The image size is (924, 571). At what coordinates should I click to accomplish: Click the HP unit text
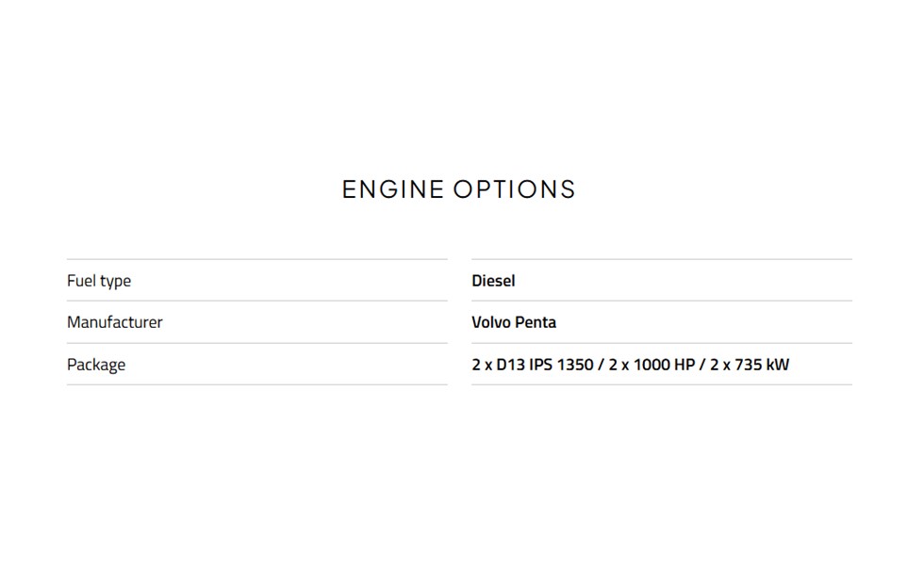click(685, 365)
